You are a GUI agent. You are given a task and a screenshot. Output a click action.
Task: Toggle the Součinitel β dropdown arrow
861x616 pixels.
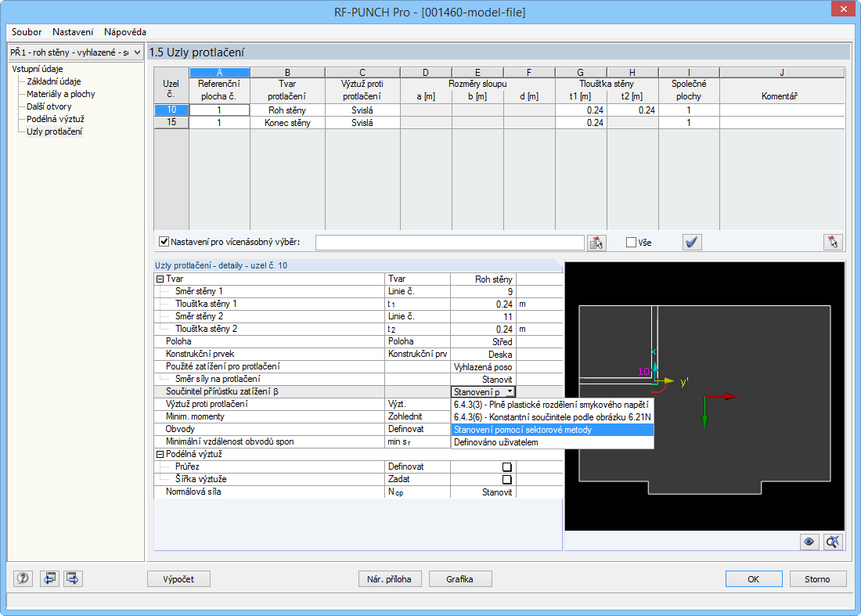[510, 391]
